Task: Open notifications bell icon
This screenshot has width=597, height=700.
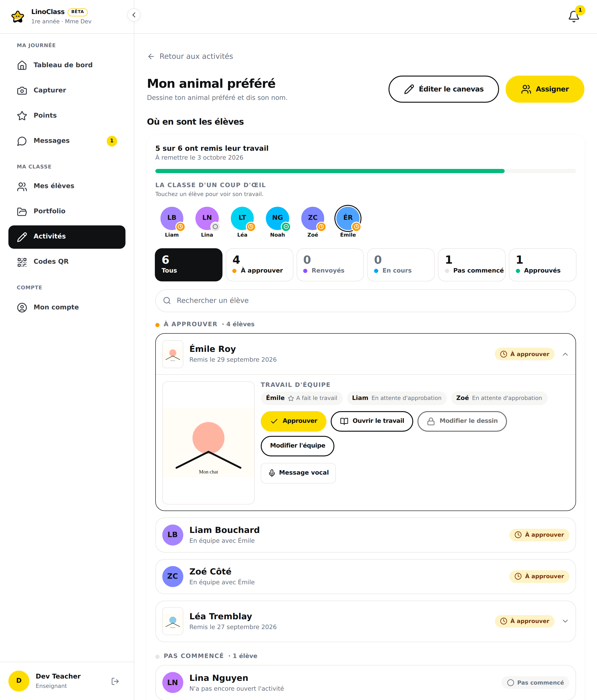Action: [x=574, y=16]
